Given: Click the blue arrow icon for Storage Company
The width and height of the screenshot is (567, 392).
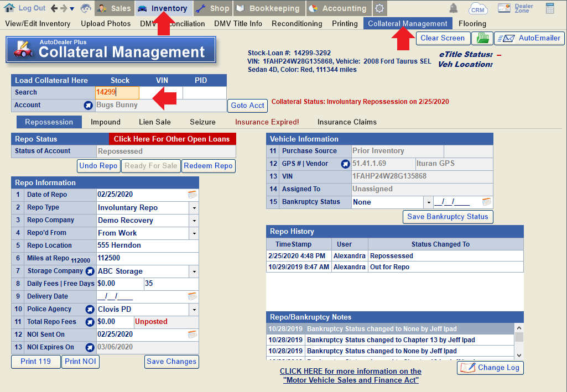Looking at the screenshot, I should [90, 271].
